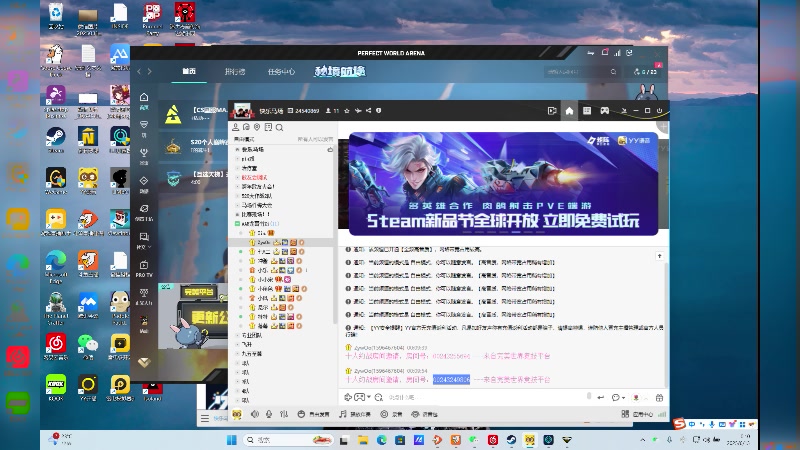Open the home icon in YY title bar
Screen dimensions: 800x450
(569, 111)
